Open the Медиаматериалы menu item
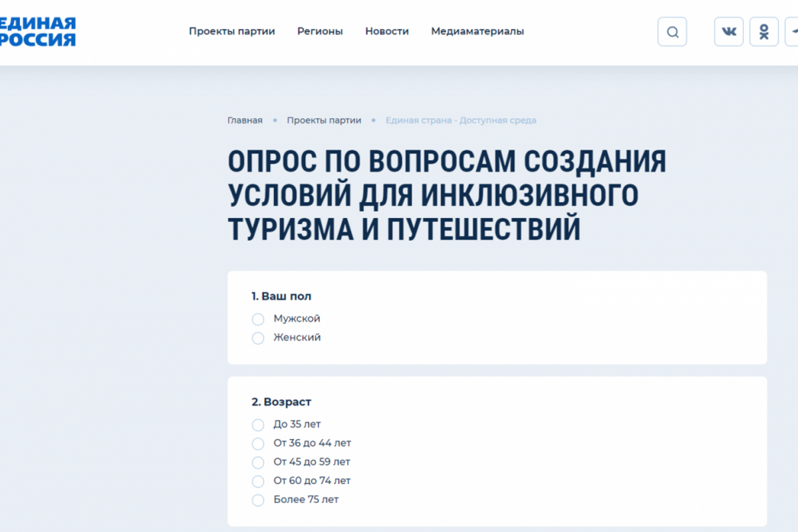Viewport: 798px width, 532px height. tap(477, 31)
